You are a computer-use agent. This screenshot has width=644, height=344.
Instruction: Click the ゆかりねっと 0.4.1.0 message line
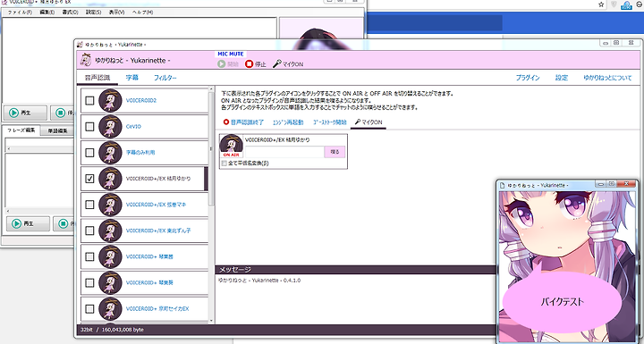(259, 281)
